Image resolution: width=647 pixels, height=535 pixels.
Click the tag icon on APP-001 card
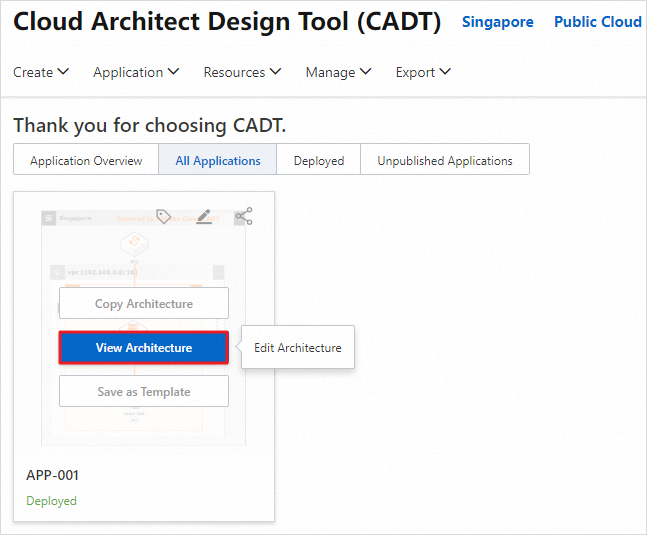point(164,216)
